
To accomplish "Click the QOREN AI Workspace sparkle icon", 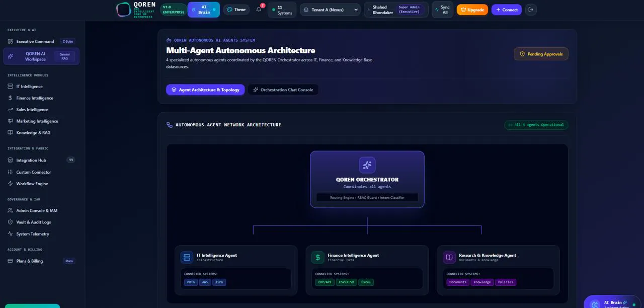I will 11,56.
